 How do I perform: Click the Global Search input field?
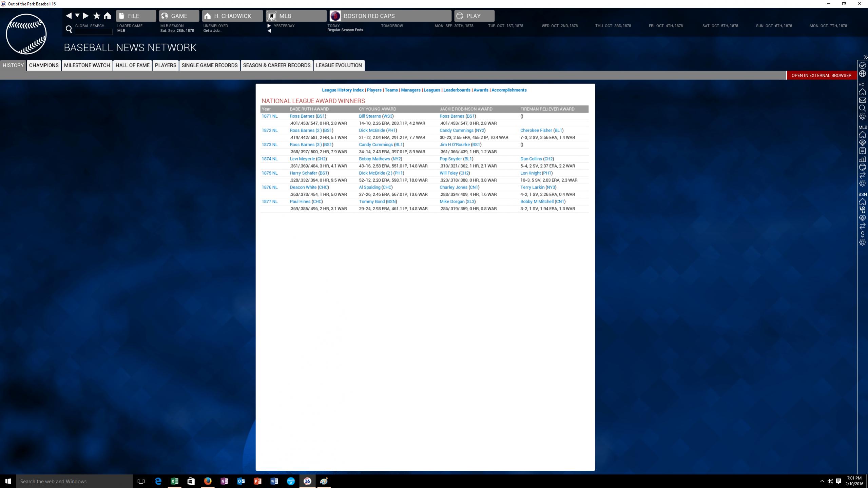(94, 31)
